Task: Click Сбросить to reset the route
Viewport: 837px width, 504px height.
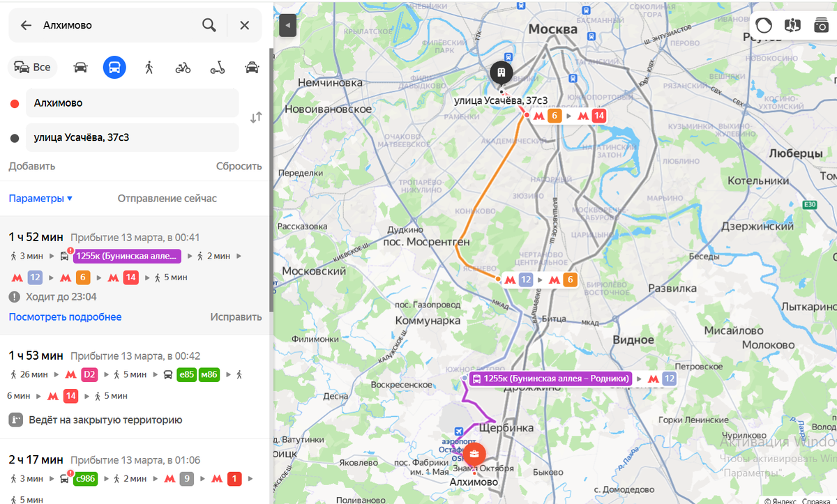Action: pos(239,166)
